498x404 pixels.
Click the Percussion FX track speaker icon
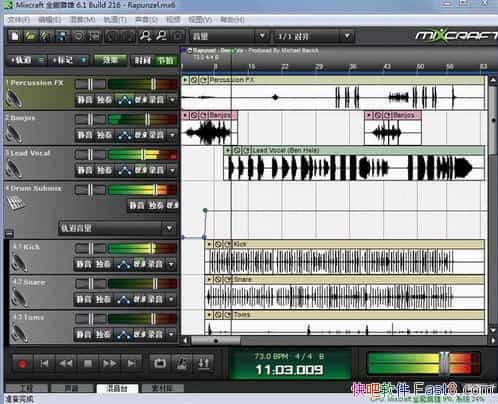click(x=14, y=99)
